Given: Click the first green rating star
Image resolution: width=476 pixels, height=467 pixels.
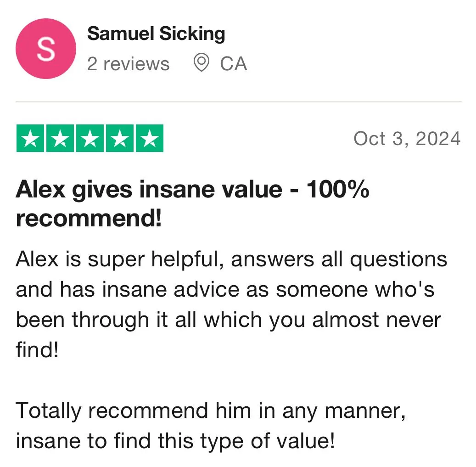Looking at the screenshot, I should (x=30, y=138).
